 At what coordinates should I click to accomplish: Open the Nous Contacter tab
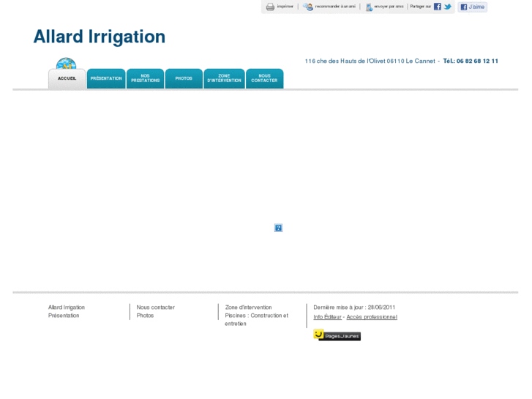(x=265, y=78)
